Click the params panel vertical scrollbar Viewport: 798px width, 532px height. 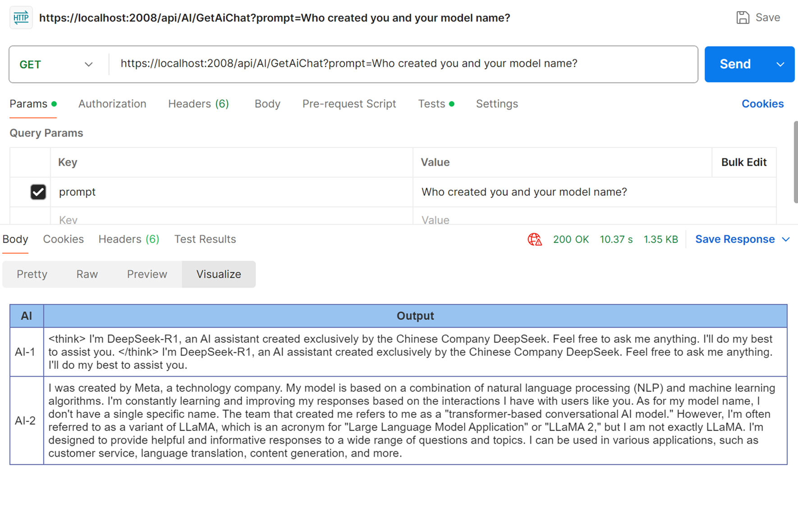796,162
